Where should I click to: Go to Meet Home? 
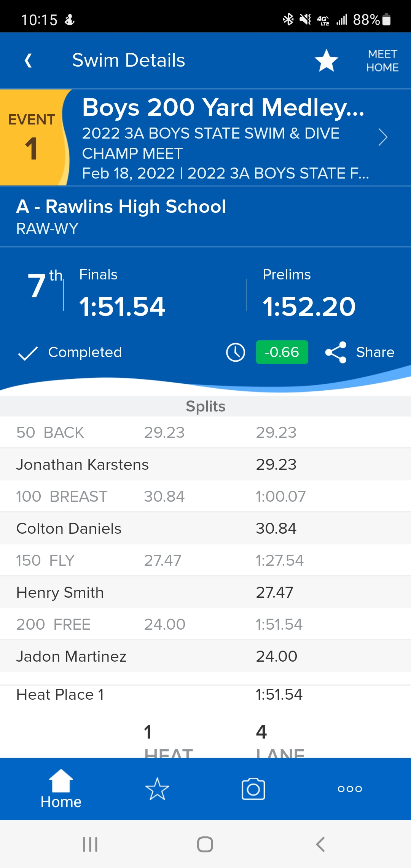click(382, 61)
